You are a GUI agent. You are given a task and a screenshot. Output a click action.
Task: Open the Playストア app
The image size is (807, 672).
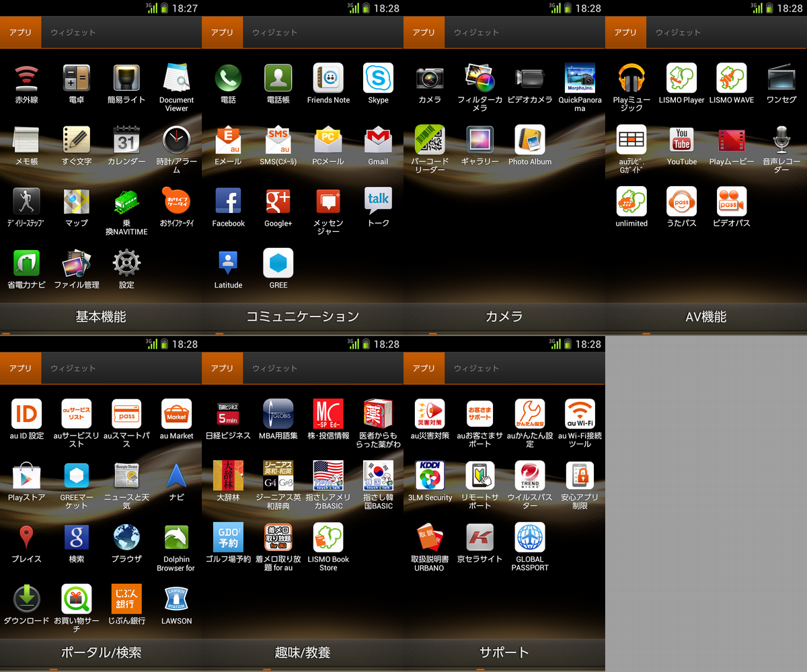click(x=27, y=476)
